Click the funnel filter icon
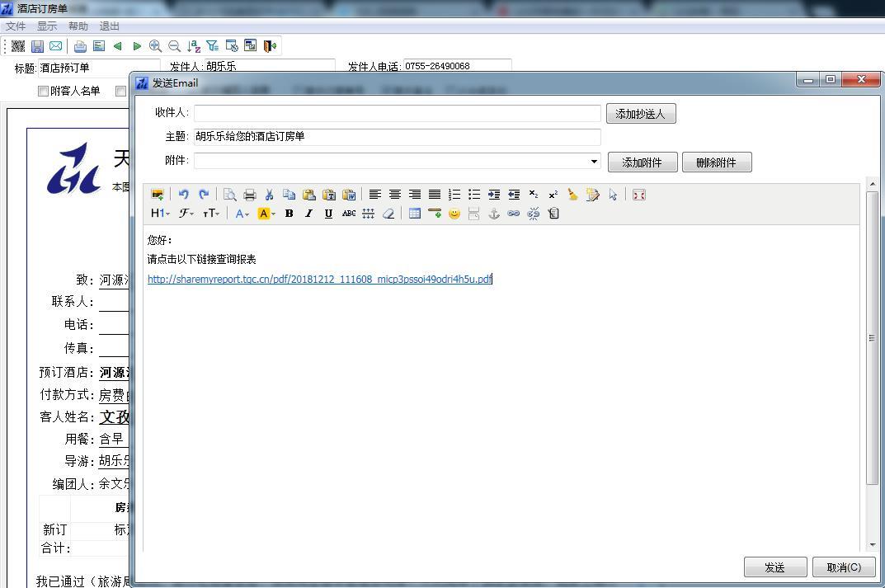The image size is (885, 588). pyautogui.click(x=212, y=46)
